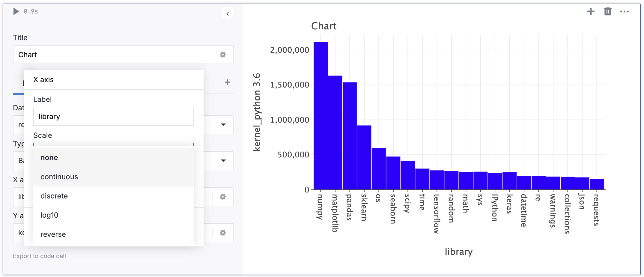Open title settings via the gear icon
Image resolution: width=644 pixels, height=277 pixels.
coord(222,55)
